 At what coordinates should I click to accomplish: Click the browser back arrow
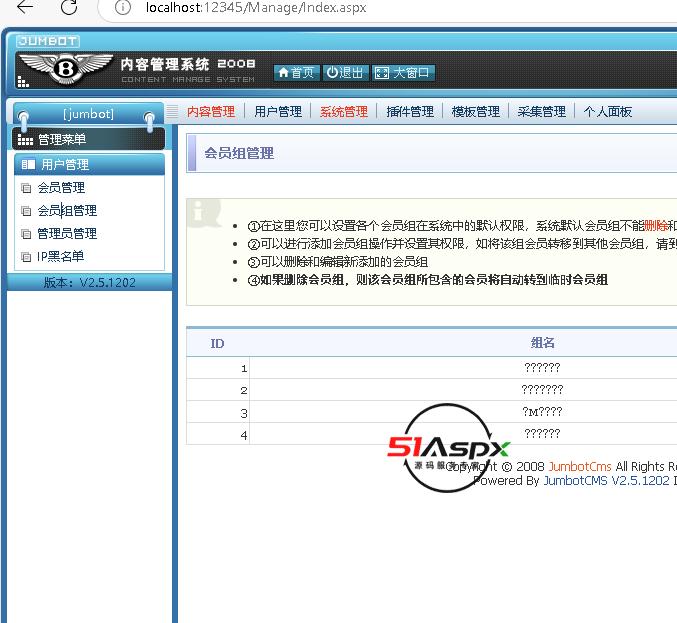click(x=25, y=7)
